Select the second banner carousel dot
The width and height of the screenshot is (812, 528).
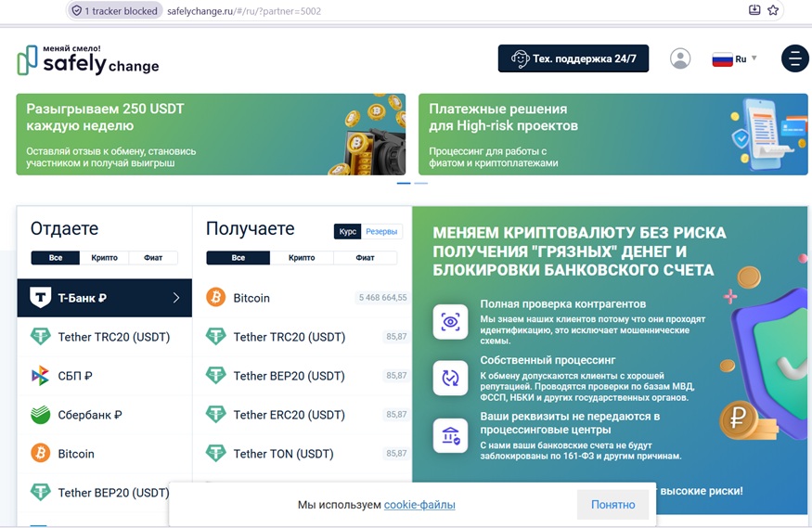(x=421, y=183)
